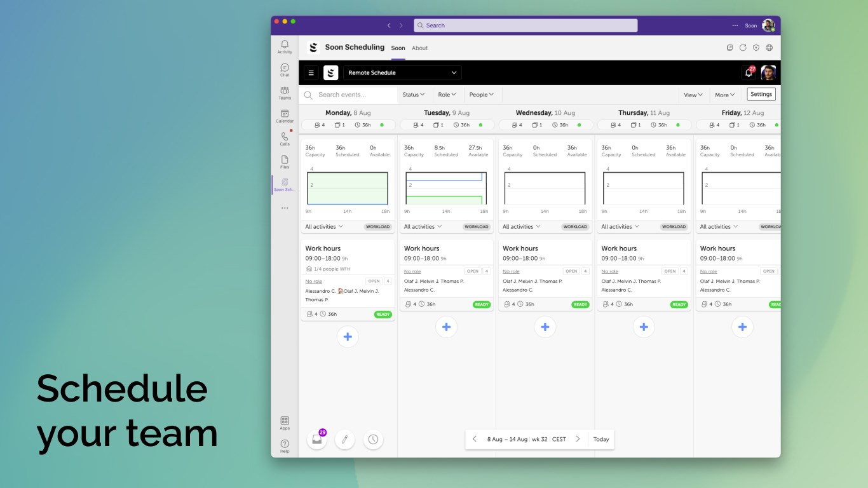This screenshot has height=488, width=868.
Task: Open Activity in the Teams sidebar
Action: (285, 46)
